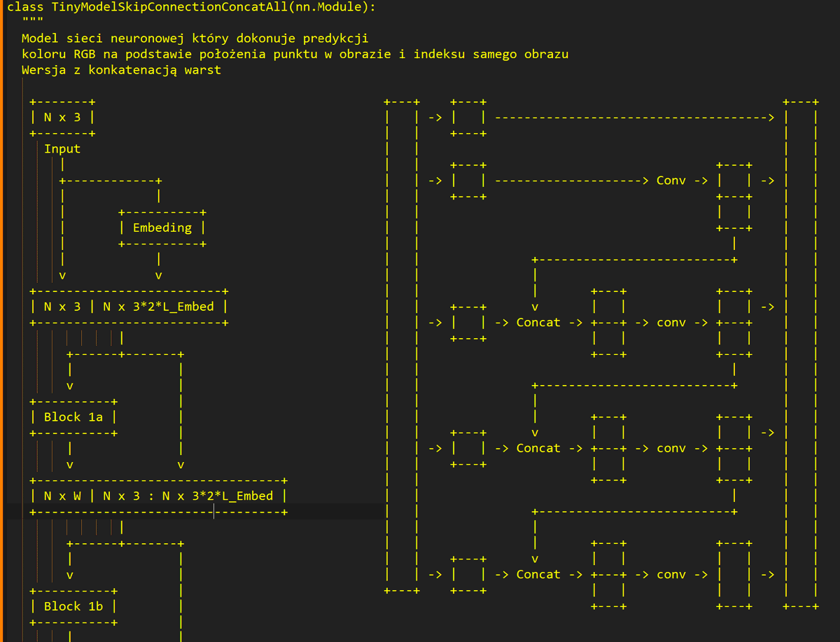This screenshot has width=840, height=642.
Task: Select the Block 1b label
Action: (73, 606)
